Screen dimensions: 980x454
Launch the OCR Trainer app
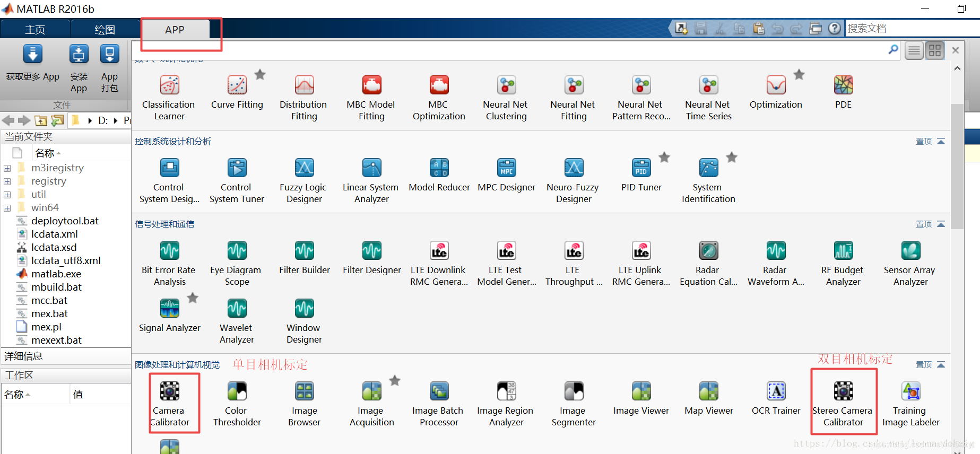(776, 399)
